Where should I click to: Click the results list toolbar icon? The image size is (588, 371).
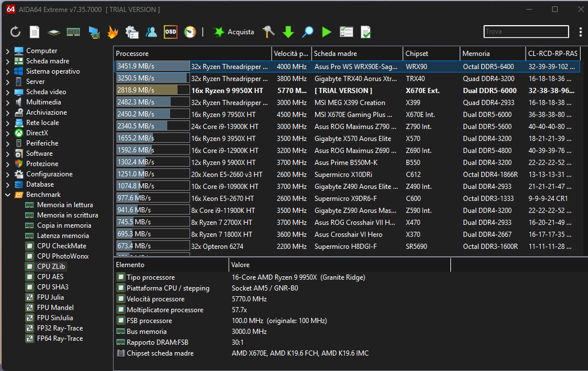click(346, 32)
